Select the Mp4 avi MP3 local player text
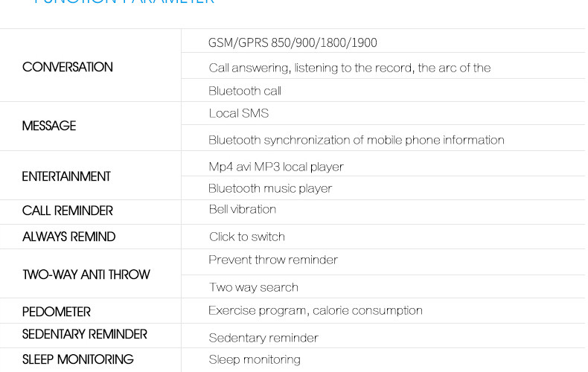 (276, 166)
